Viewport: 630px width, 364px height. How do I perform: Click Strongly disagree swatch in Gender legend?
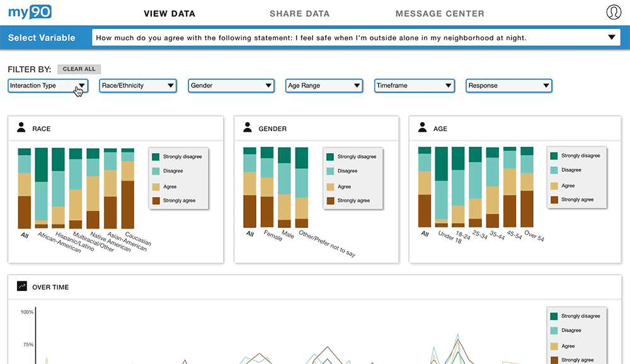[330, 157]
